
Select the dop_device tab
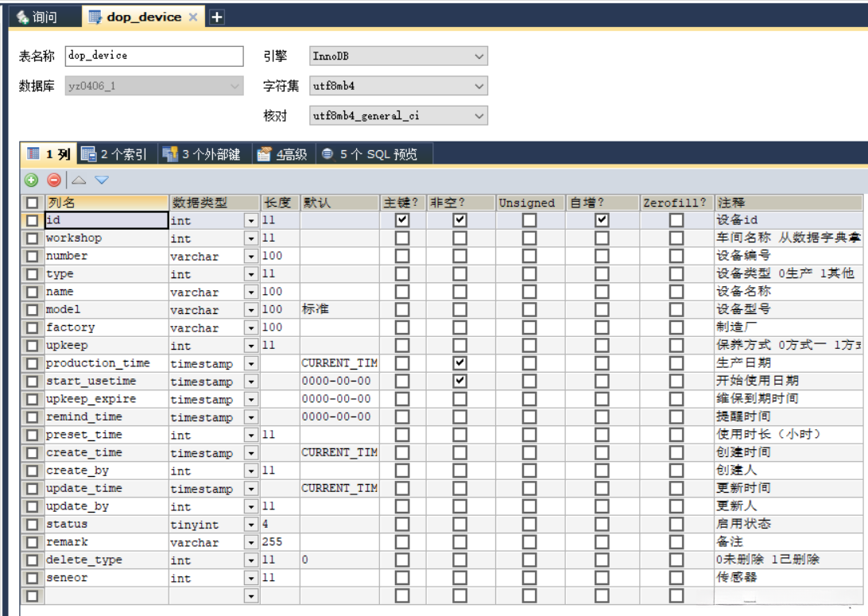coord(143,17)
